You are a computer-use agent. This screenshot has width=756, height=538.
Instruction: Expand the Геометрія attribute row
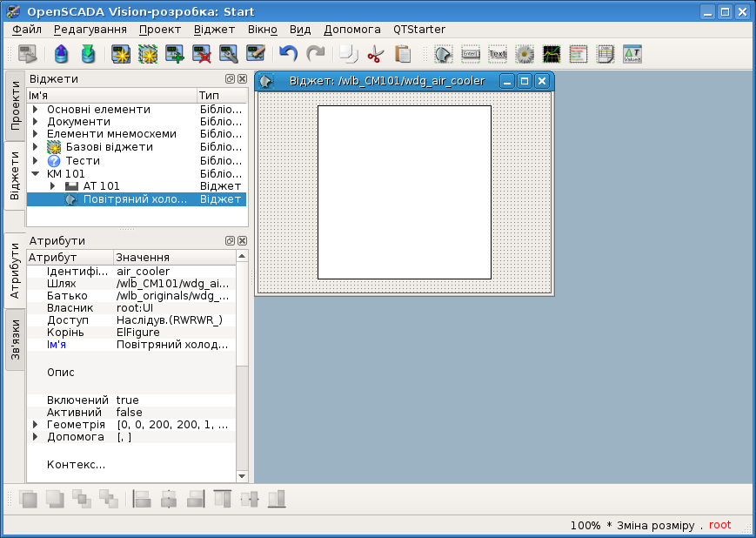36,425
